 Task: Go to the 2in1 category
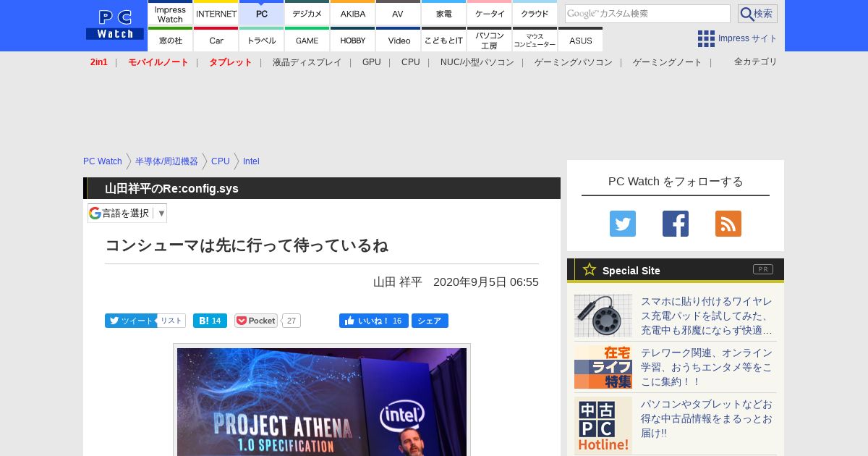[99, 62]
